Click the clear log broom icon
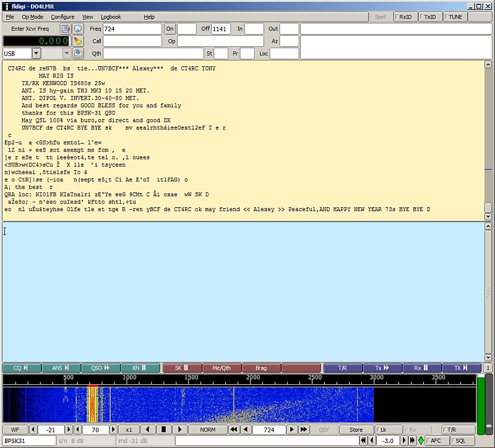 (x=78, y=41)
